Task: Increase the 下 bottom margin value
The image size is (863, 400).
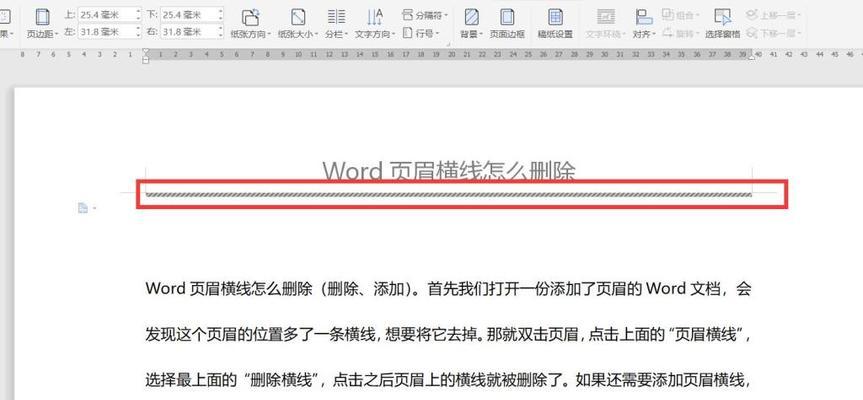Action: (221, 12)
